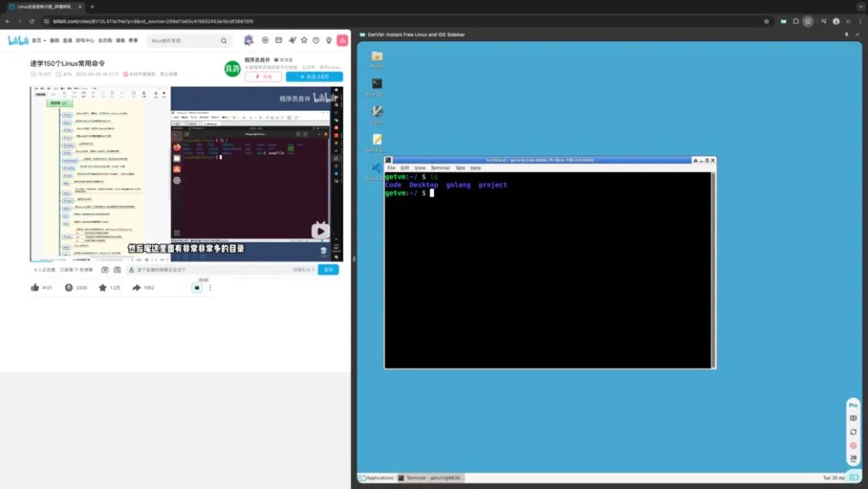Screen dimensions: 868x489
Task: Bookmark this page with the browser star
Action: click(767, 22)
